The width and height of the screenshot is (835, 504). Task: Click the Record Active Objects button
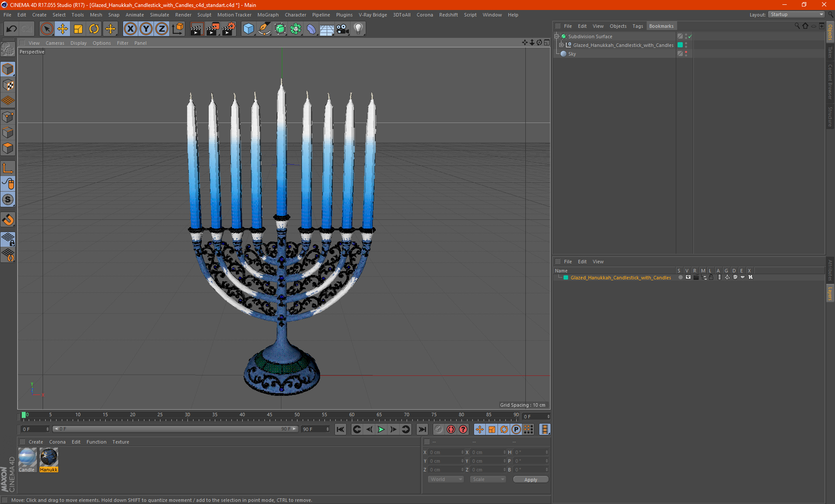coord(438,429)
